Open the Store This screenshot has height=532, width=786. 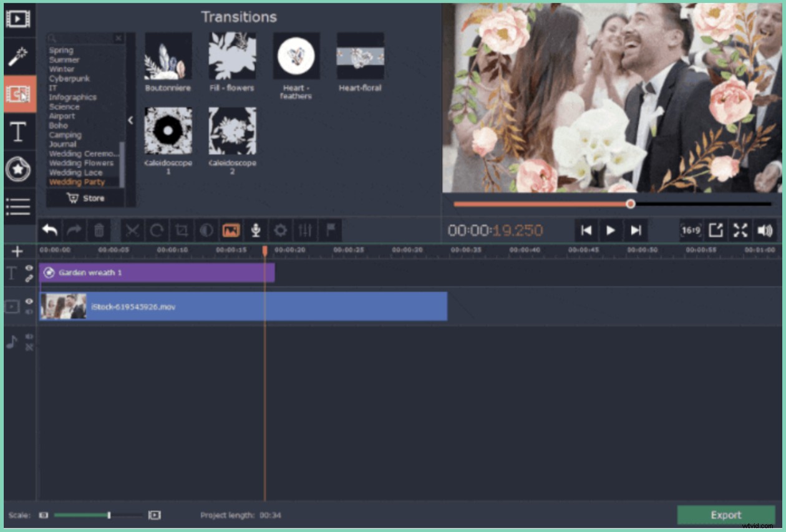(x=85, y=198)
